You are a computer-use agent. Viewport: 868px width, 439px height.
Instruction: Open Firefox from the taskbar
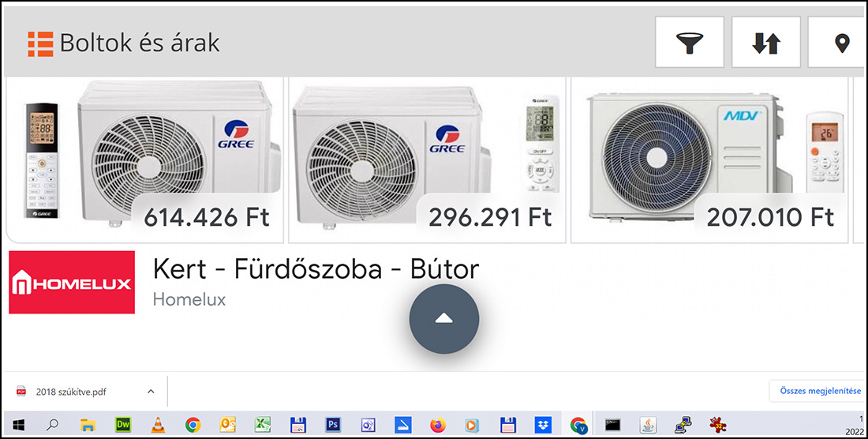tap(438, 425)
